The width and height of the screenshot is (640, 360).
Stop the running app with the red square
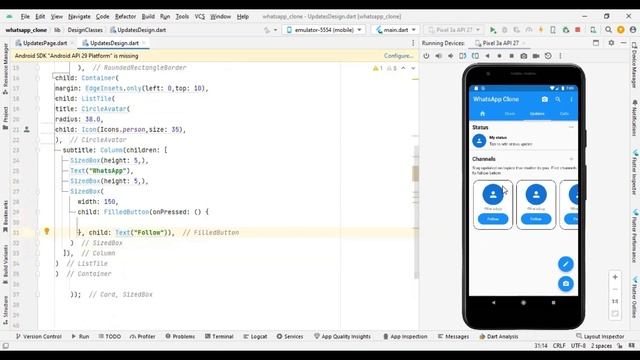pos(578,30)
